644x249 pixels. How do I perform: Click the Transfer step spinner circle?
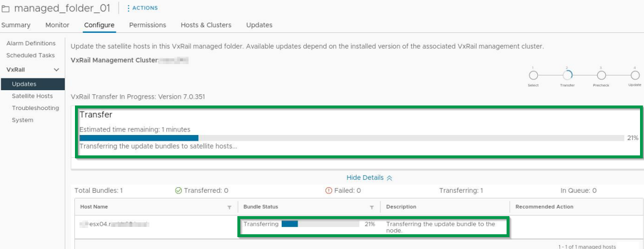pyautogui.click(x=567, y=75)
